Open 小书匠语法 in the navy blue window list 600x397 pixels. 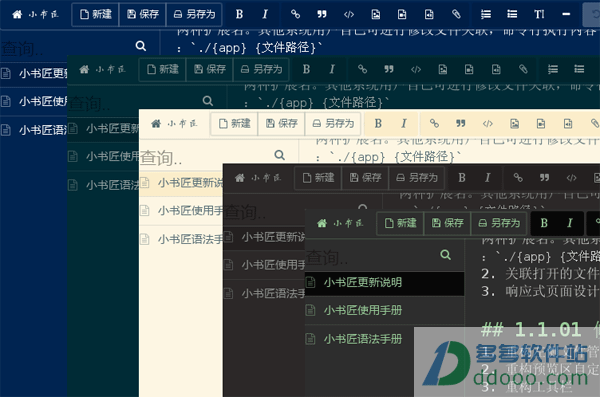click(x=34, y=130)
